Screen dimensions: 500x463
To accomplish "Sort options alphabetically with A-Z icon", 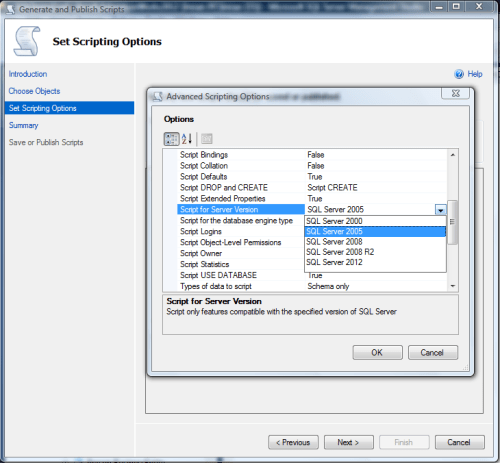I will (x=187, y=139).
